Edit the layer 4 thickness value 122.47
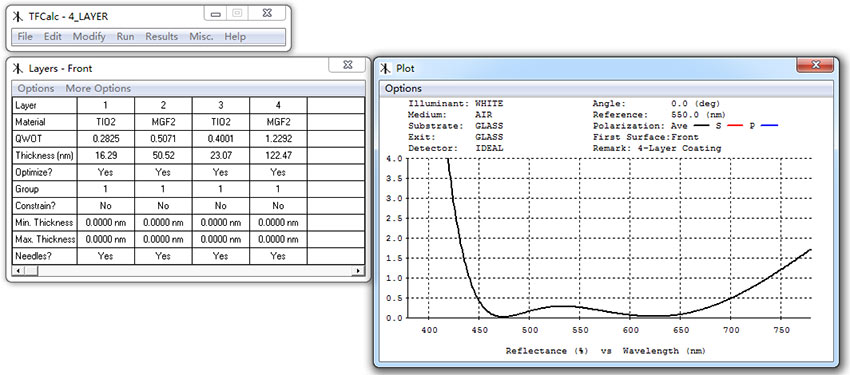 (278, 156)
